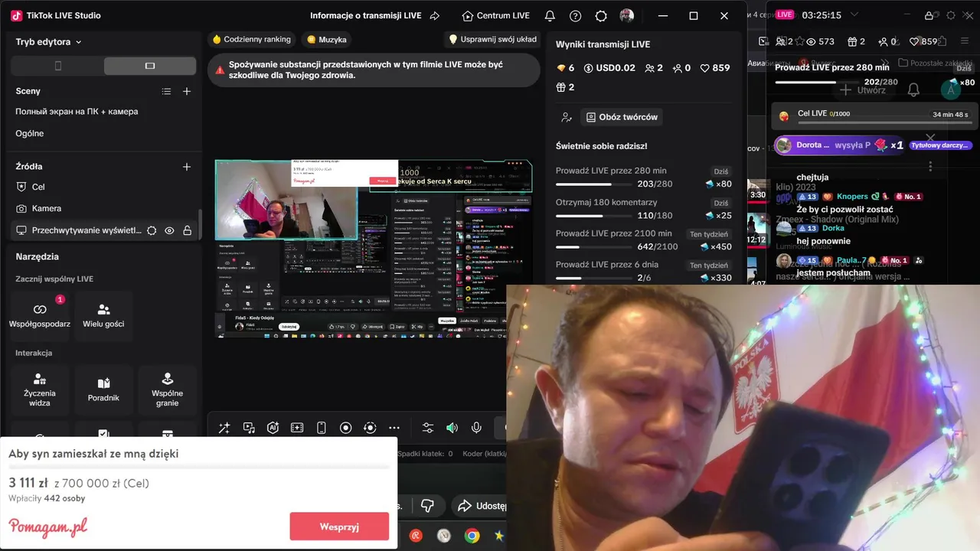The image size is (980, 551).
Task: Click Usprawnij swój układ tip
Action: (492, 39)
